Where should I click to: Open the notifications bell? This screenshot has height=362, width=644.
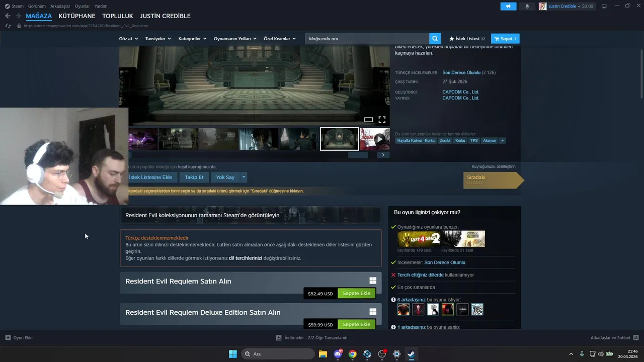click(x=527, y=6)
